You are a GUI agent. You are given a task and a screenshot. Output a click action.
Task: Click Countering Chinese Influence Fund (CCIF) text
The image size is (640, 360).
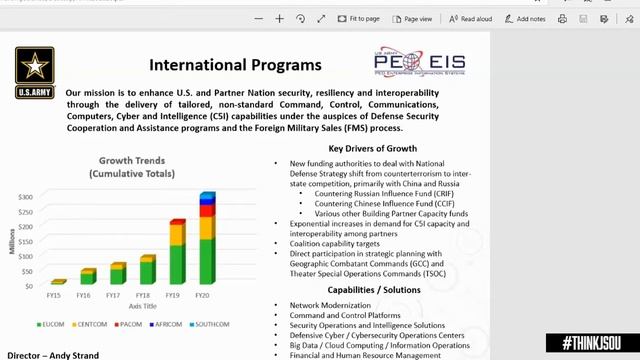[384, 203]
